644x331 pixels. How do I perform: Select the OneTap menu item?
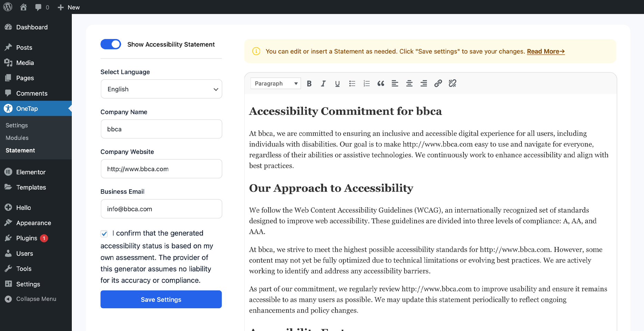[x=36, y=109]
